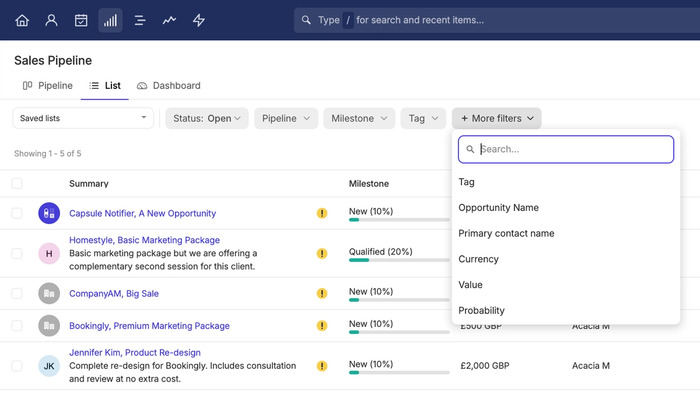Open the Tag filter dropdown button
This screenshot has width=700, height=394.
[x=423, y=118]
